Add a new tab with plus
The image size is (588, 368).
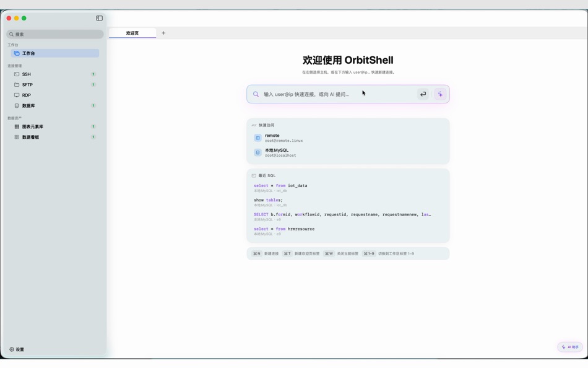163,33
